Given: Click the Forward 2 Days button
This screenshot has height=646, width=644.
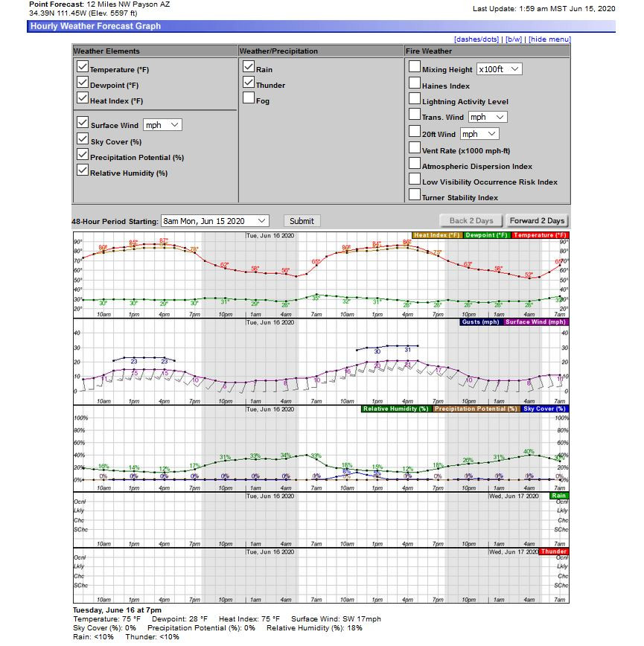Looking at the screenshot, I should pyautogui.click(x=537, y=221).
